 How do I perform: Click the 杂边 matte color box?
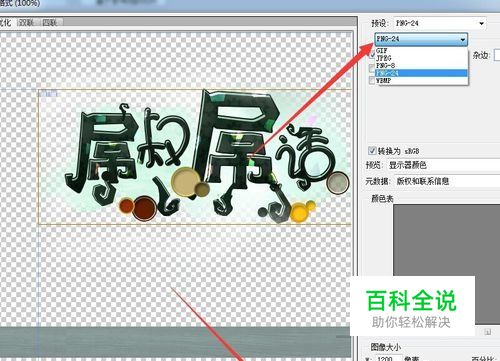click(x=497, y=55)
